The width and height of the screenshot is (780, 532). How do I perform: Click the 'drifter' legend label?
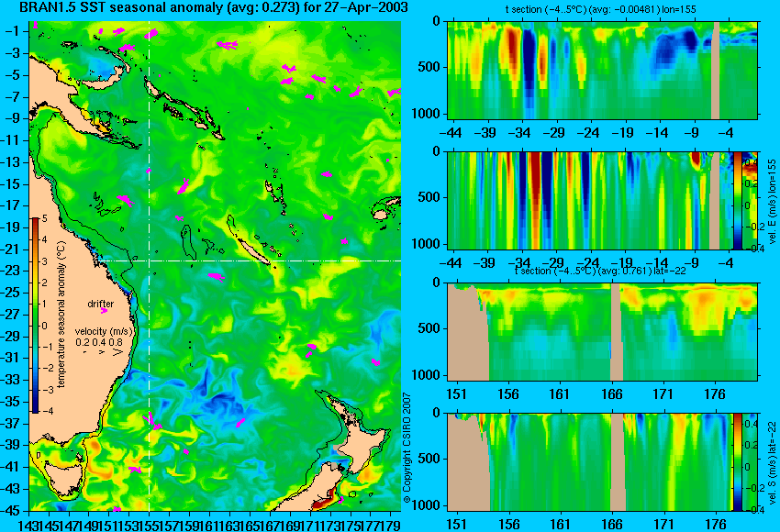click(x=101, y=304)
